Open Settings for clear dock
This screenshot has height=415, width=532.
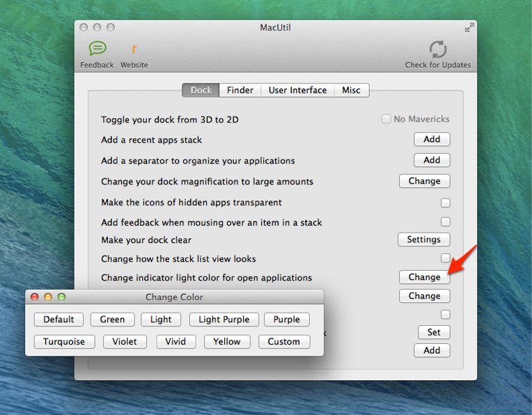[424, 240]
